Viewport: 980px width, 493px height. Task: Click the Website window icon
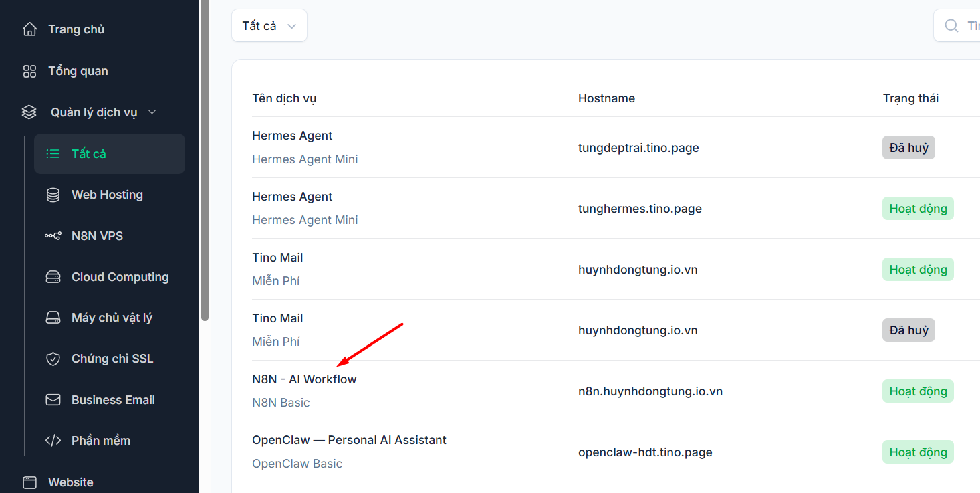(29, 482)
